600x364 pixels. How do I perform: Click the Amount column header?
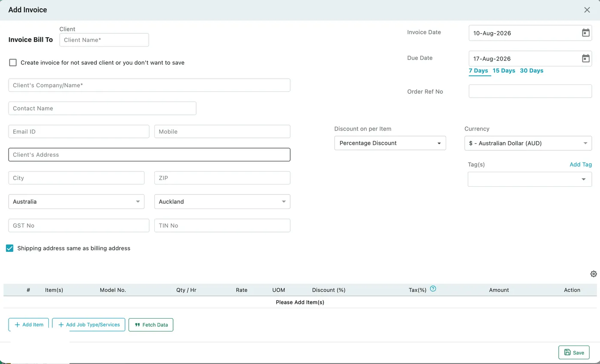click(499, 290)
